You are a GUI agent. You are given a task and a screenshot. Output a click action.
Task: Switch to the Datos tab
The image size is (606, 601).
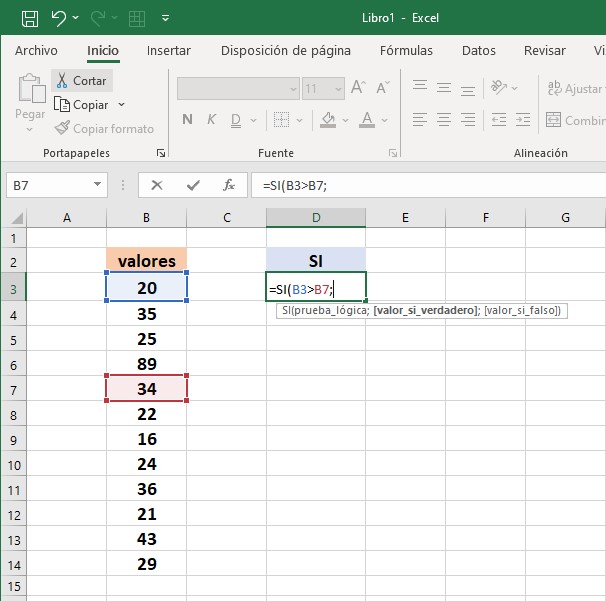478,51
